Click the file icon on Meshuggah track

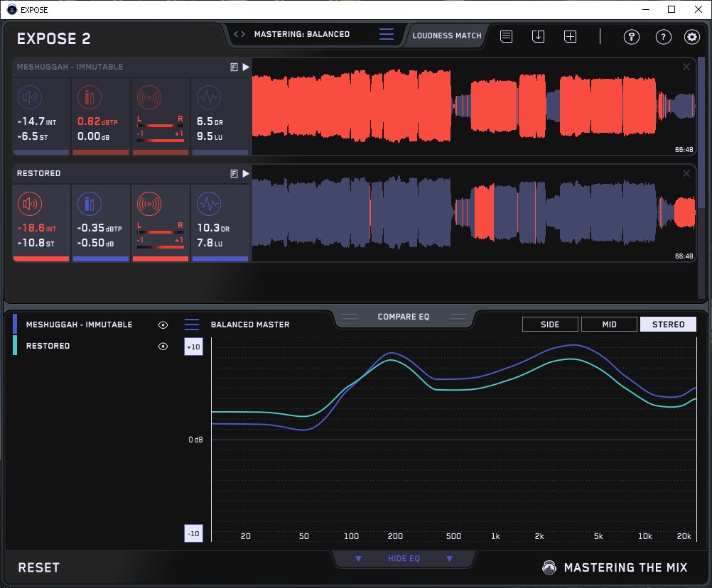click(x=234, y=67)
